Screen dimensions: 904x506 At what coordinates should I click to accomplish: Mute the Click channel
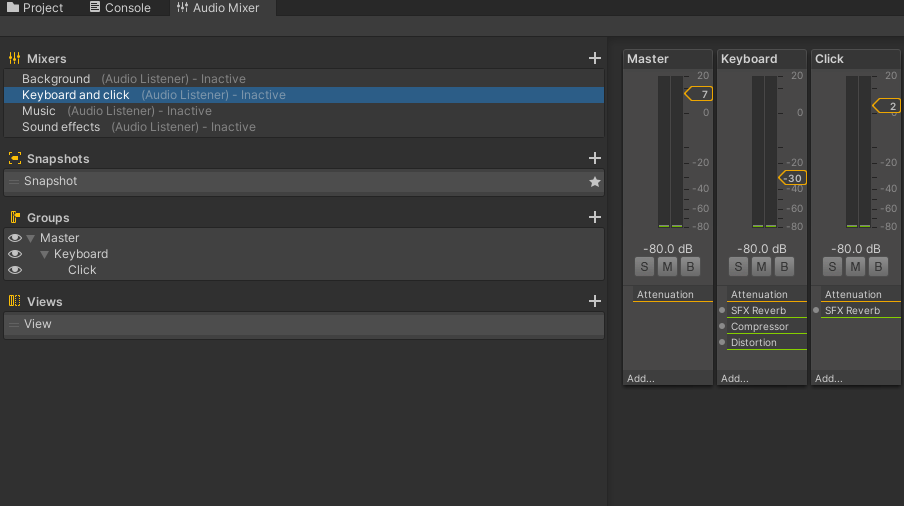[x=855, y=267]
